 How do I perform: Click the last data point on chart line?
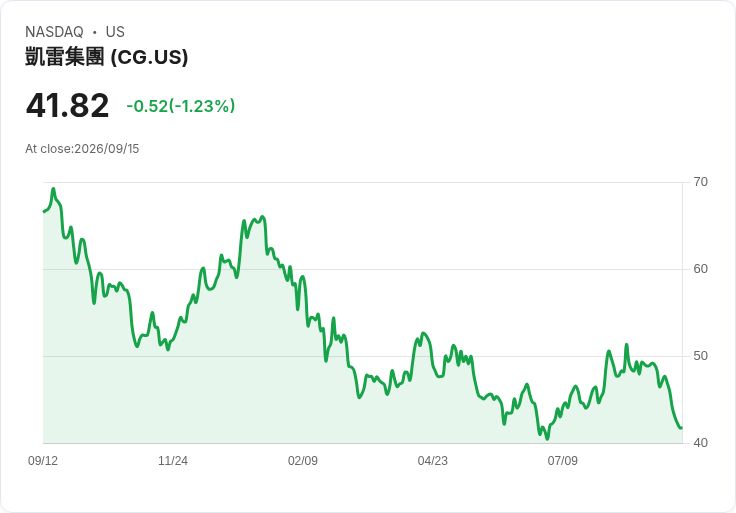pos(681,428)
